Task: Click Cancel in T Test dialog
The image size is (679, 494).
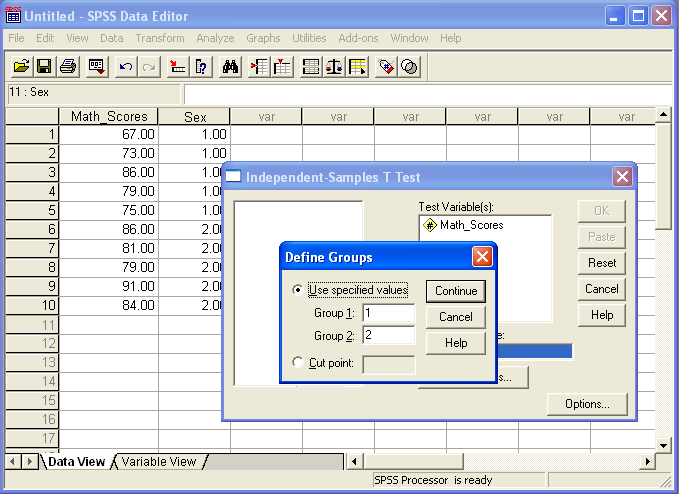Action: [602, 289]
